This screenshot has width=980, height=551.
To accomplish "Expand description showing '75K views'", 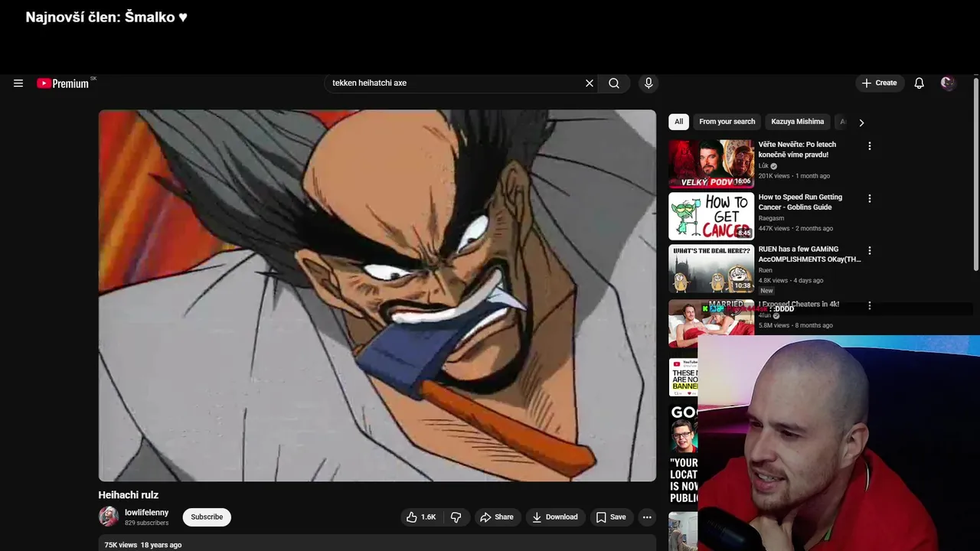I will tap(377, 543).
